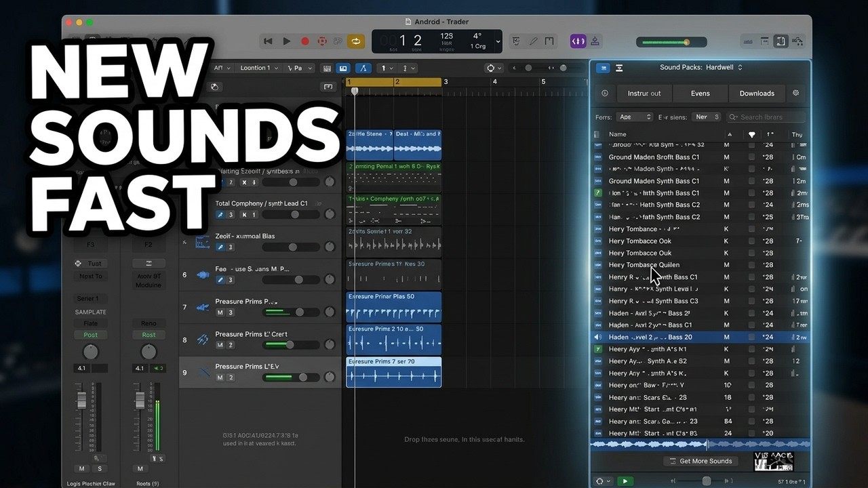Image resolution: width=868 pixels, height=488 pixels.
Task: Switch to the Downloads tab
Action: [x=757, y=94]
